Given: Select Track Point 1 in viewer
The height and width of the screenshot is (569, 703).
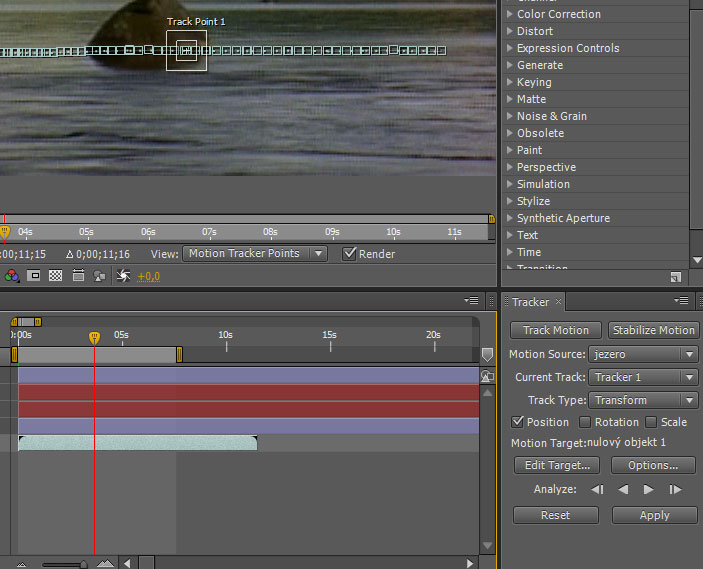Looking at the screenshot, I should [187, 50].
